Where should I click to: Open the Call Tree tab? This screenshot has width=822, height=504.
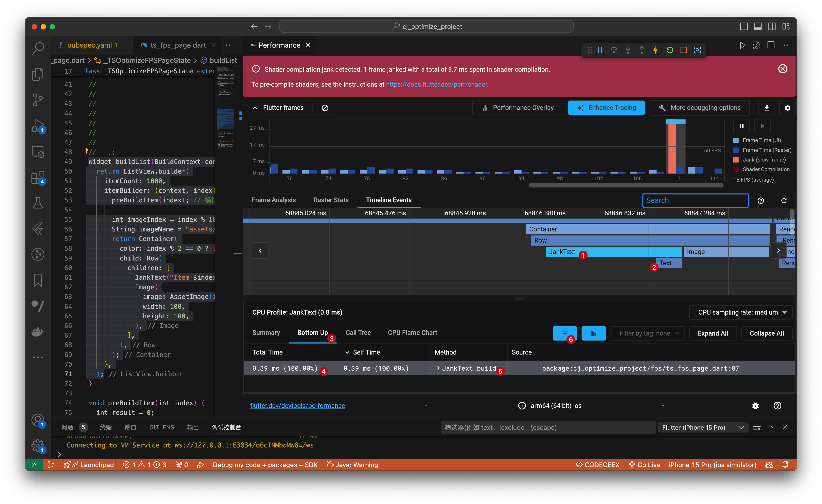(358, 333)
